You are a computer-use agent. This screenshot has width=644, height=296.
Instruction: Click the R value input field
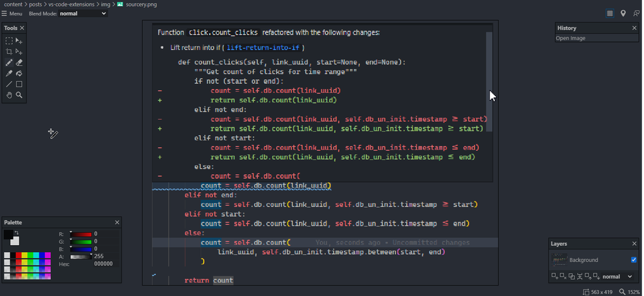[x=106, y=234]
